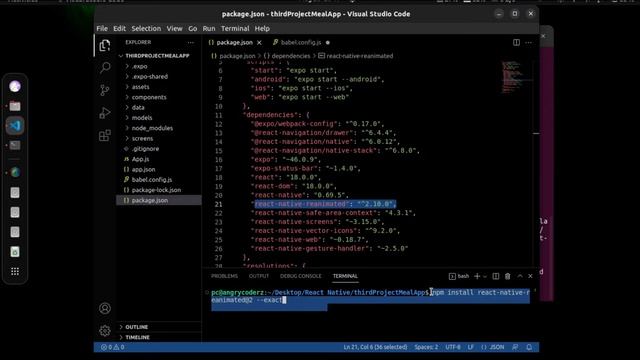Open the File menu
The height and width of the screenshot is (360, 640).
(102, 29)
